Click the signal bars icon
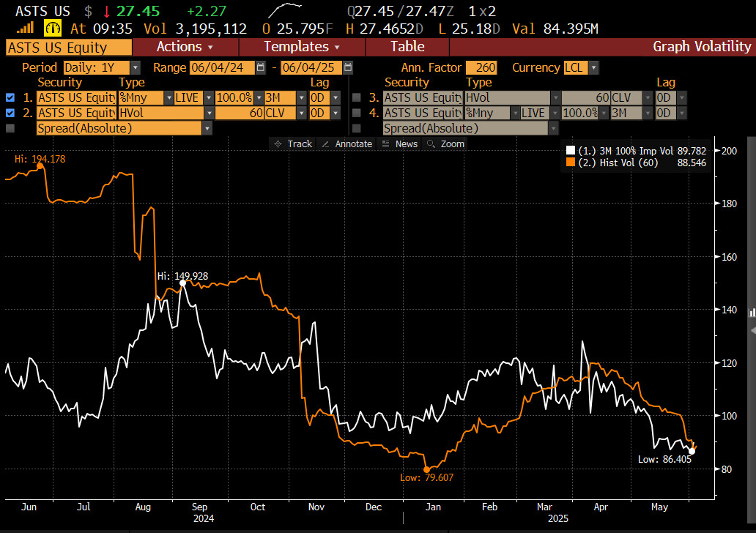Image resolution: width=756 pixels, height=533 pixels. point(26,29)
